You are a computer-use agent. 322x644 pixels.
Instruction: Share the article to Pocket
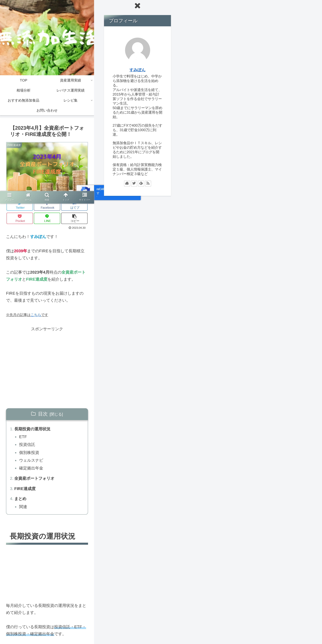click(x=20, y=218)
